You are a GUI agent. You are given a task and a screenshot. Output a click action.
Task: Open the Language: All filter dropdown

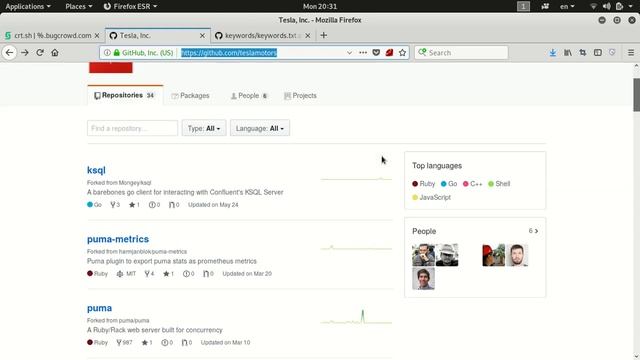coord(260,128)
